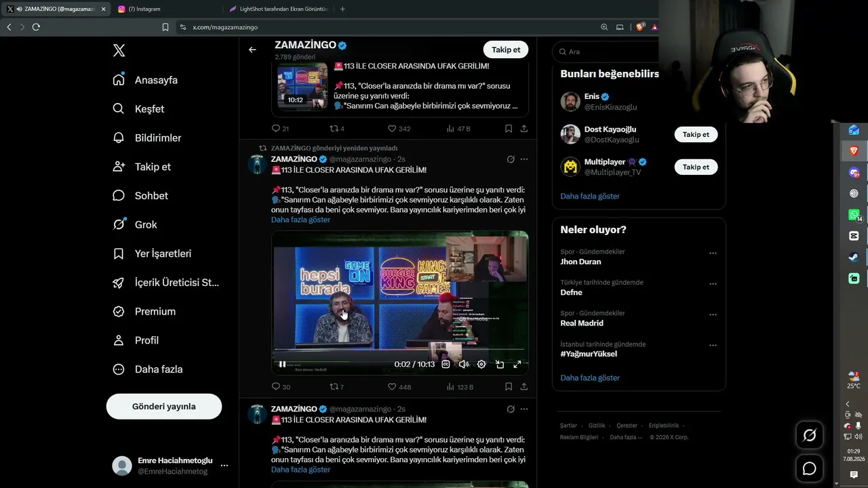
Task: Open the Premium page
Action: pyautogui.click(x=144, y=312)
